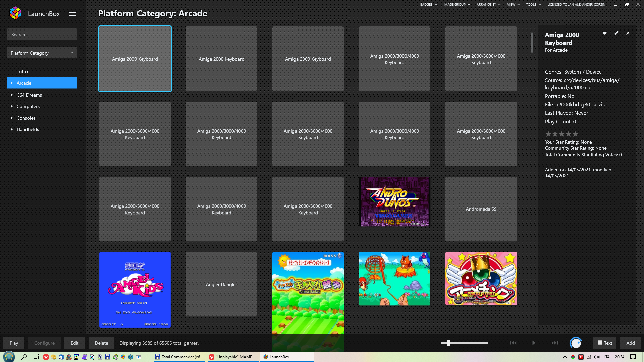This screenshot has width=644, height=362.
Task: Open the Badges dropdown menu
Action: point(428,5)
